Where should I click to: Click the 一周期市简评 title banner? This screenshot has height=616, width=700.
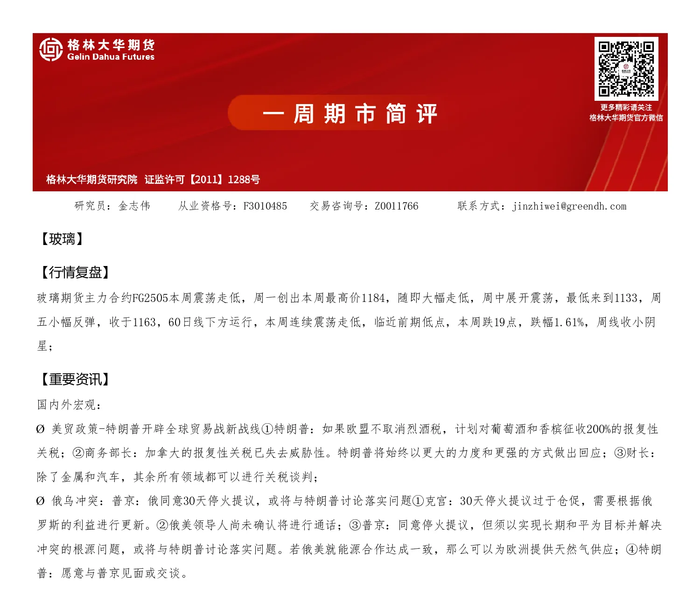tap(350, 113)
